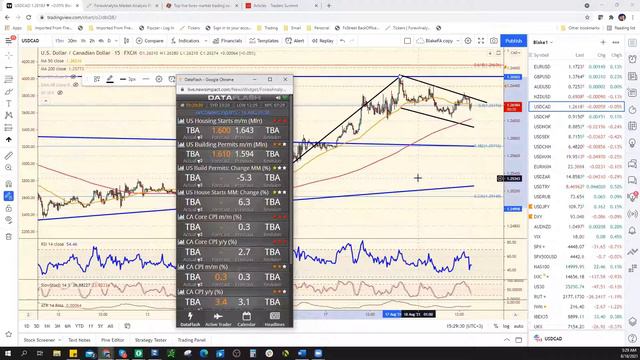Open the pattern tools icon

coord(9,116)
